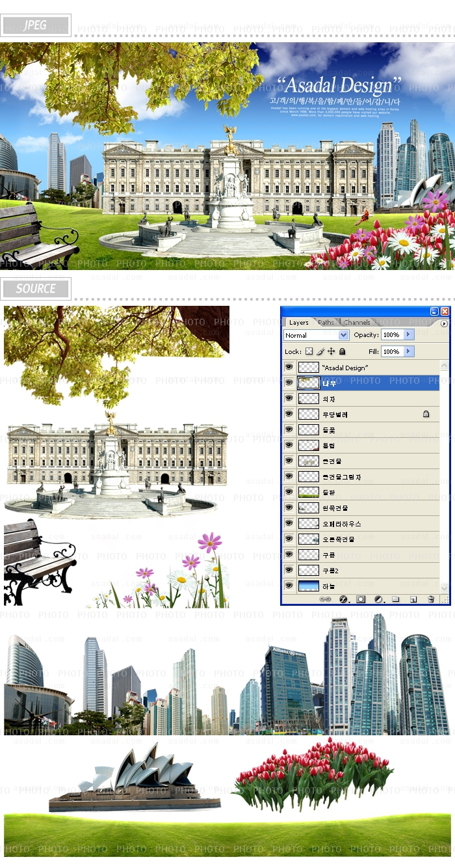
Task: Open the Layers panel flyout menu arrow
Action: pyautogui.click(x=445, y=323)
